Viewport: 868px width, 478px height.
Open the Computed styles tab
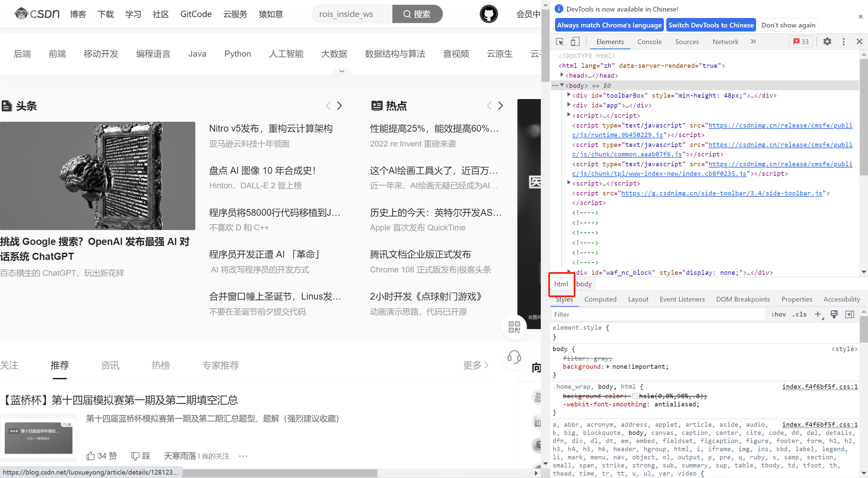pyautogui.click(x=600, y=299)
